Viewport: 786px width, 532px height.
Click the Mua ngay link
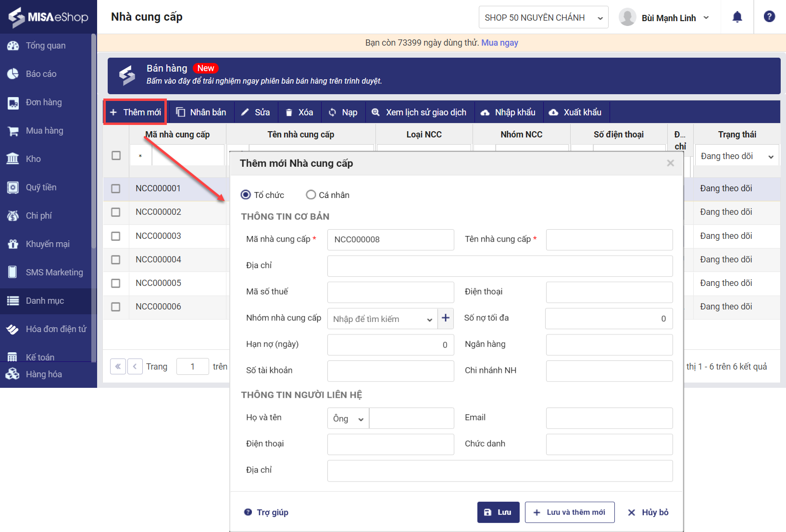coord(499,43)
